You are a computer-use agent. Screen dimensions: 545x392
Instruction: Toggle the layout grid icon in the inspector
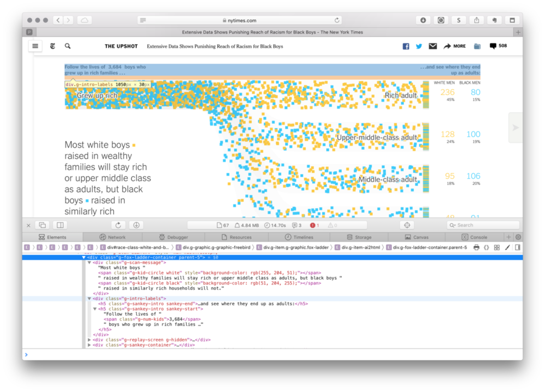coord(496,248)
